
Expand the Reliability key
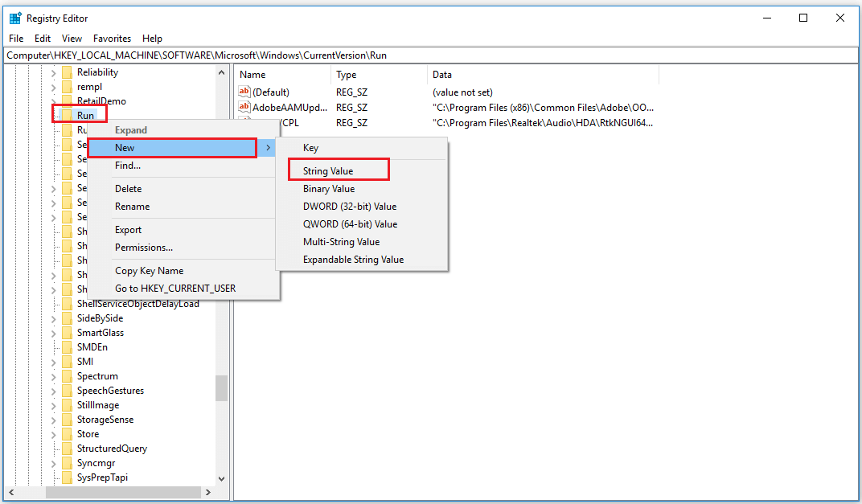(x=53, y=72)
